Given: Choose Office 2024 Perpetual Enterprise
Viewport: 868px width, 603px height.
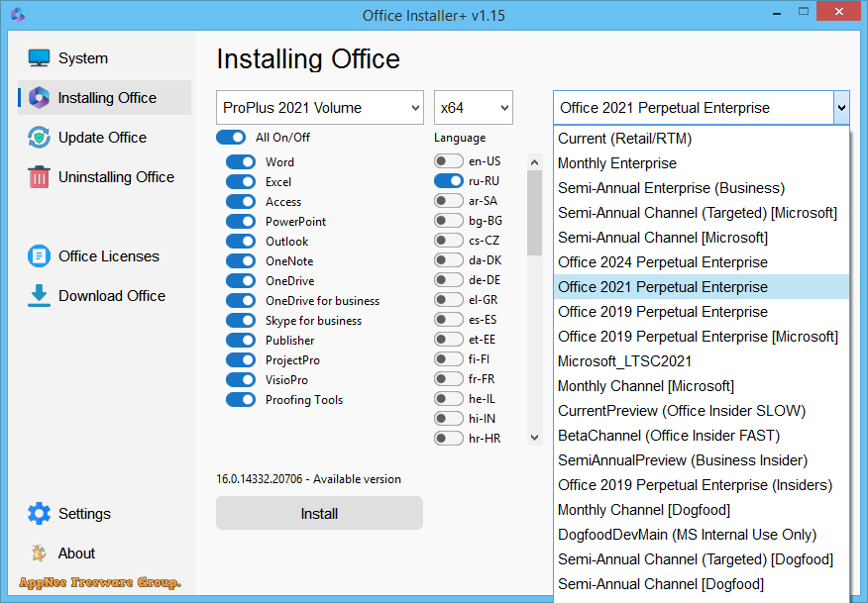Looking at the screenshot, I should [701, 262].
